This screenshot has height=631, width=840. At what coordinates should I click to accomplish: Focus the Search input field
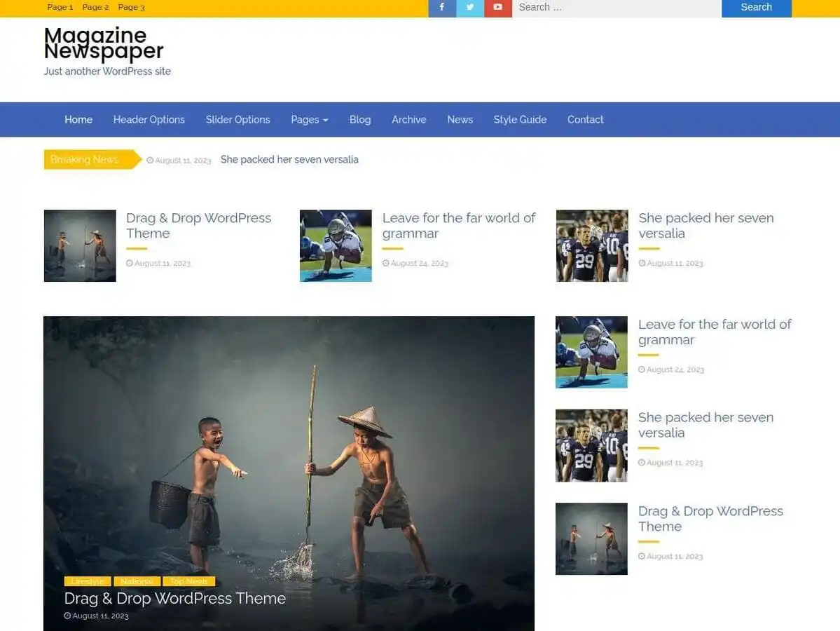(x=617, y=8)
